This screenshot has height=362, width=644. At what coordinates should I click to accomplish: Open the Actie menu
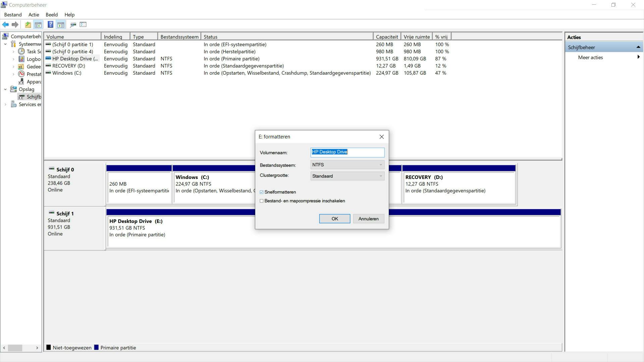click(x=34, y=15)
